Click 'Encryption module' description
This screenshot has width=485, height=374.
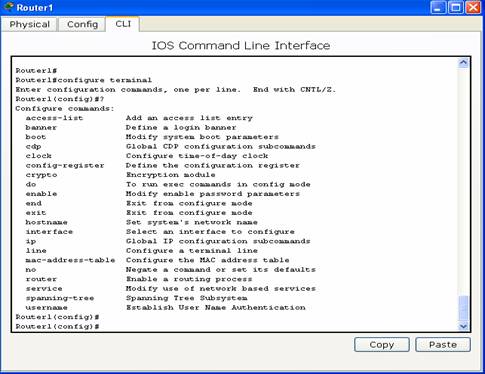tap(170, 175)
